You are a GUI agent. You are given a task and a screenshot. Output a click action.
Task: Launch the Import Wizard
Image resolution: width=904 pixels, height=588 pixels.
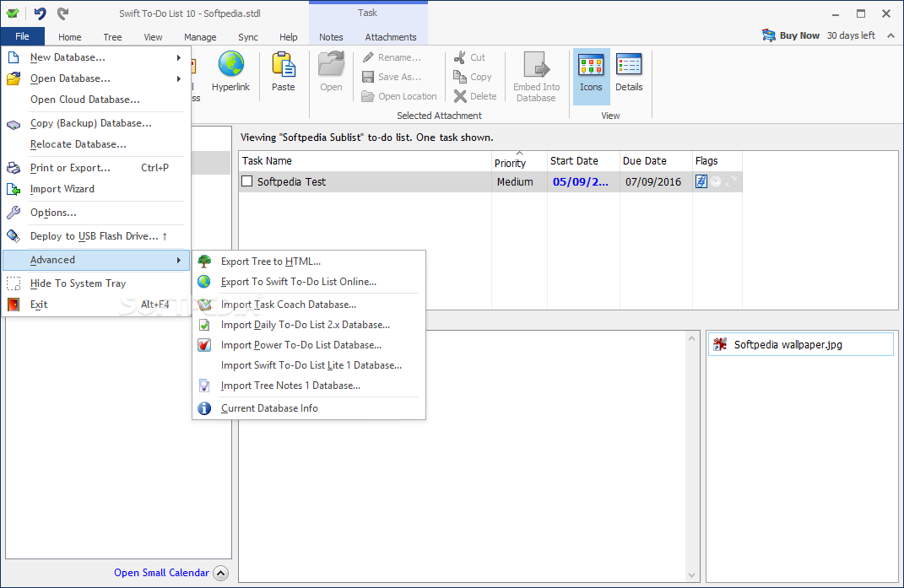(x=95, y=188)
